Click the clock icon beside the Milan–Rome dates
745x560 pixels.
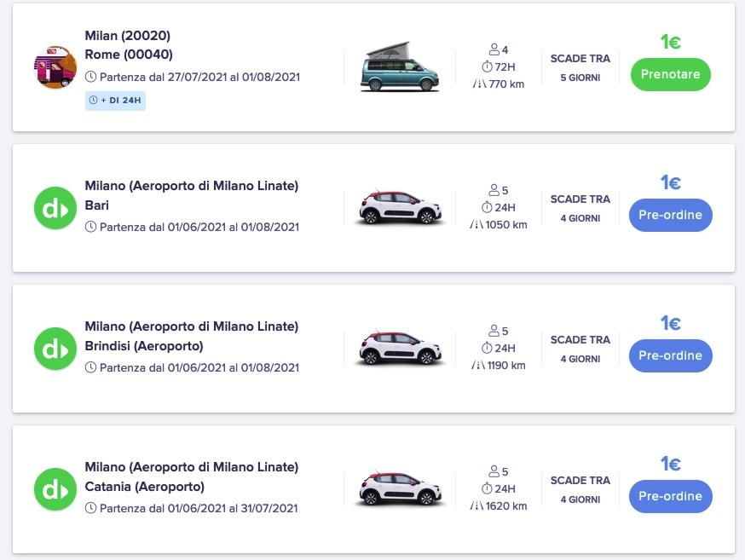pyautogui.click(x=91, y=77)
